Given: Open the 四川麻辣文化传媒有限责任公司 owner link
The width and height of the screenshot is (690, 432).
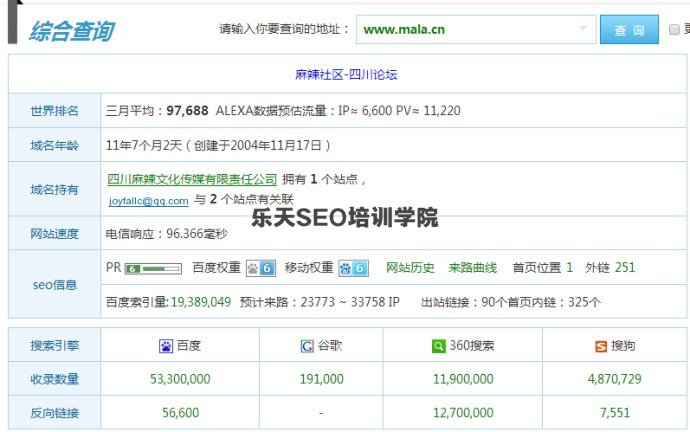Looking at the screenshot, I should pos(192,179).
